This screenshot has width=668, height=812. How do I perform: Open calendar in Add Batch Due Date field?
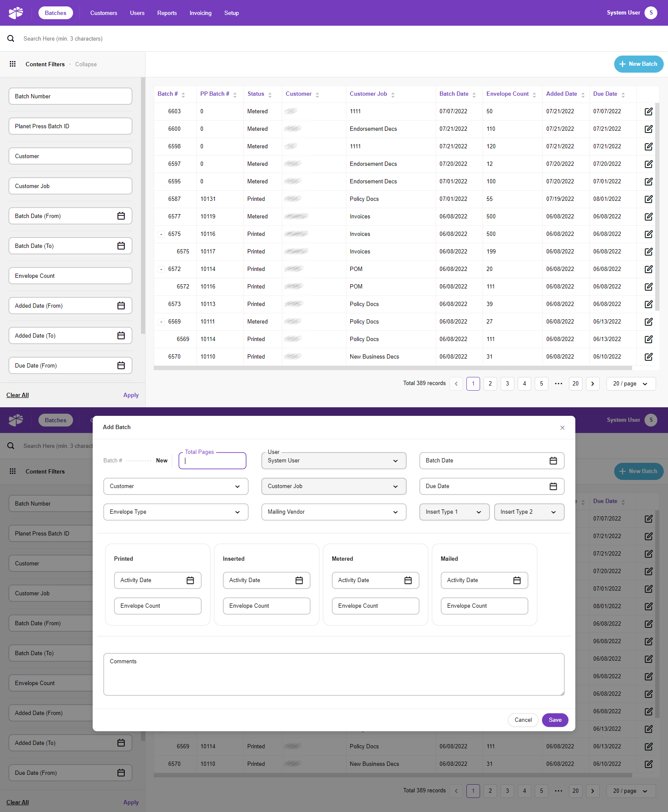[x=553, y=486]
